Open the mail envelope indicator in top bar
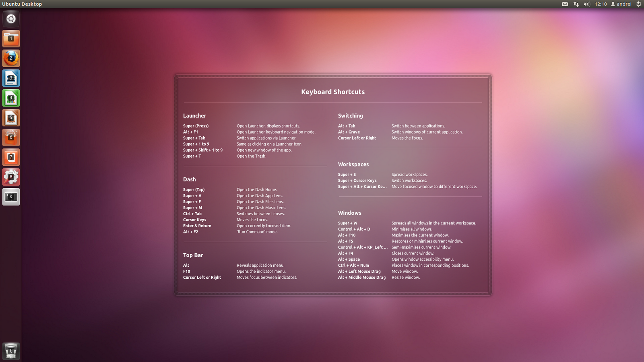This screenshot has height=362, width=644. point(565,4)
